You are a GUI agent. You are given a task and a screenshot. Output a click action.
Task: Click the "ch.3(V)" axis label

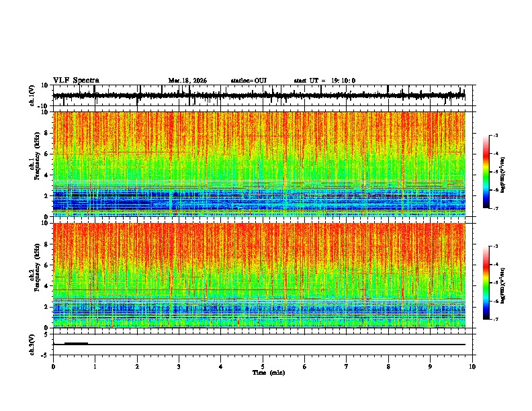tap(32, 345)
